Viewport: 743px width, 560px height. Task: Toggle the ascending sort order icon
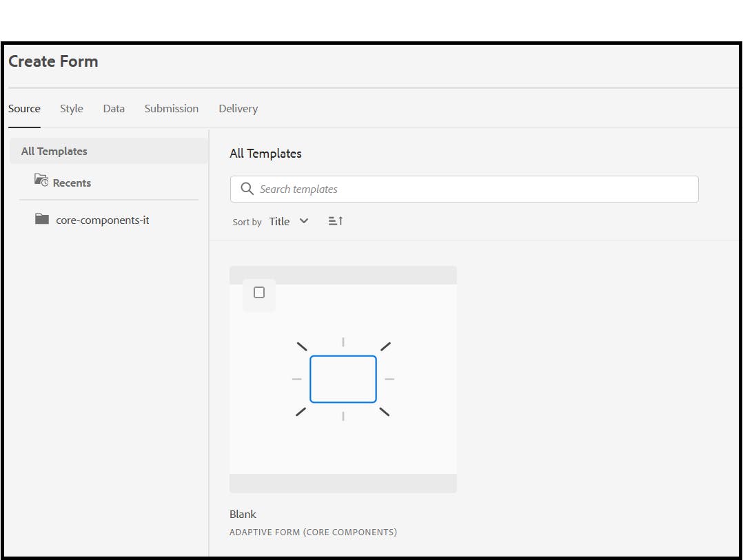point(336,220)
